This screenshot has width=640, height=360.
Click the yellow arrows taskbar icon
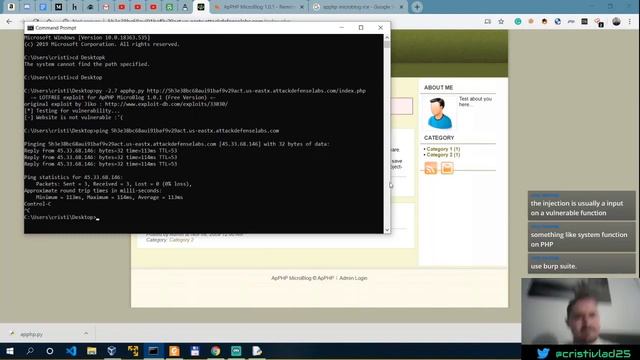[133, 351]
